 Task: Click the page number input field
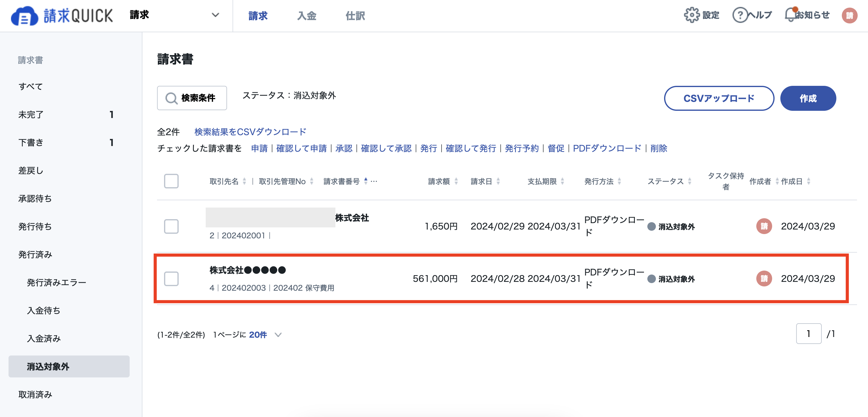(x=808, y=333)
